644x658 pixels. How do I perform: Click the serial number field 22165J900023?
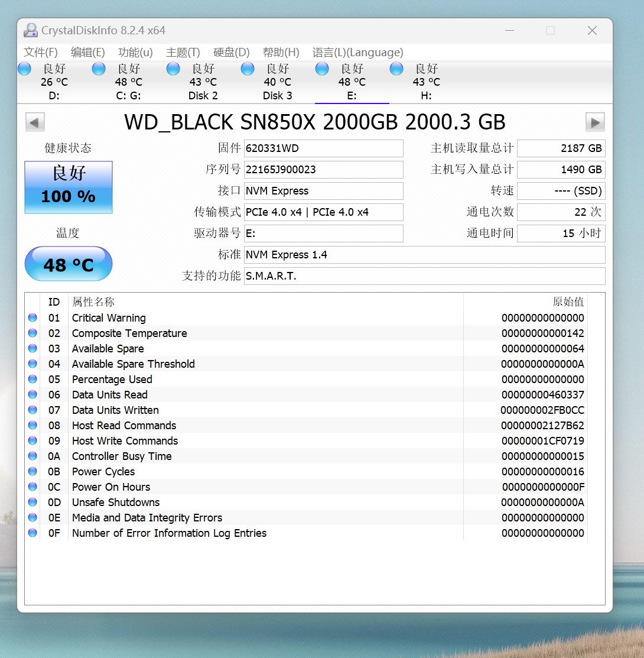323,170
